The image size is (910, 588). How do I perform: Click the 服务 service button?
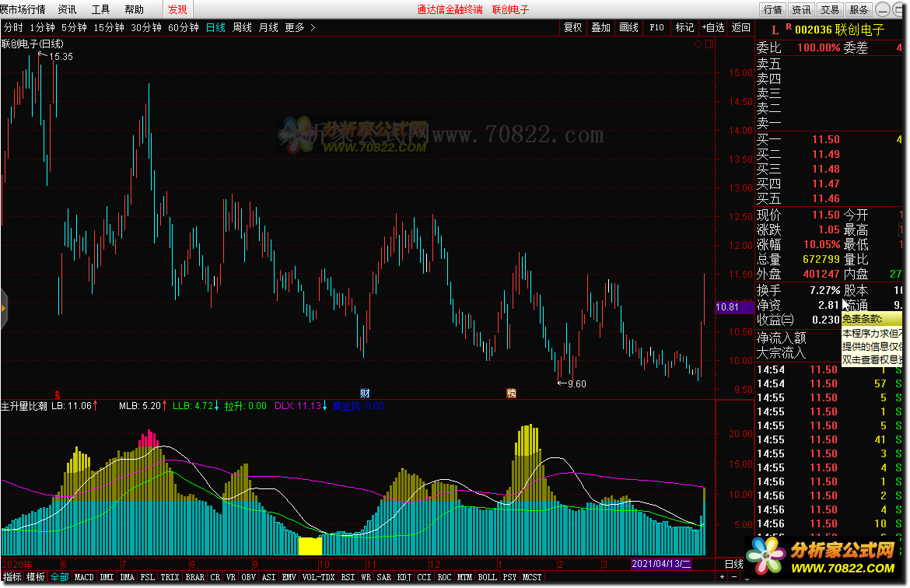pos(859,9)
